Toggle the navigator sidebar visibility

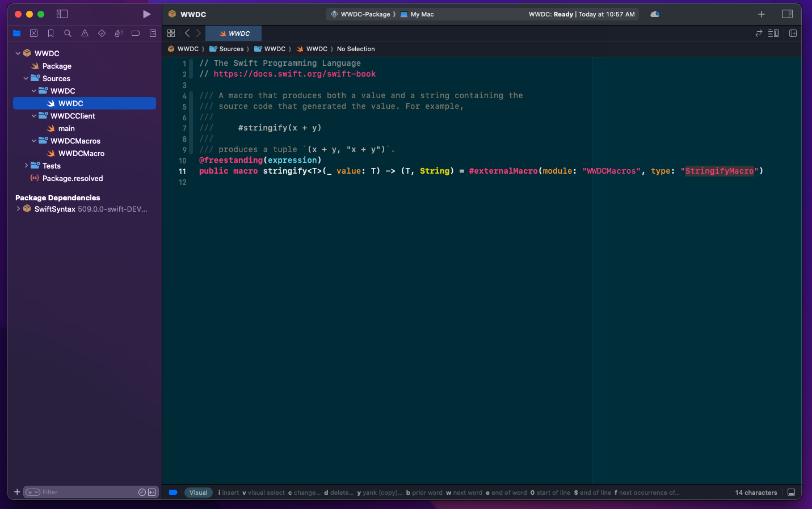(62, 14)
